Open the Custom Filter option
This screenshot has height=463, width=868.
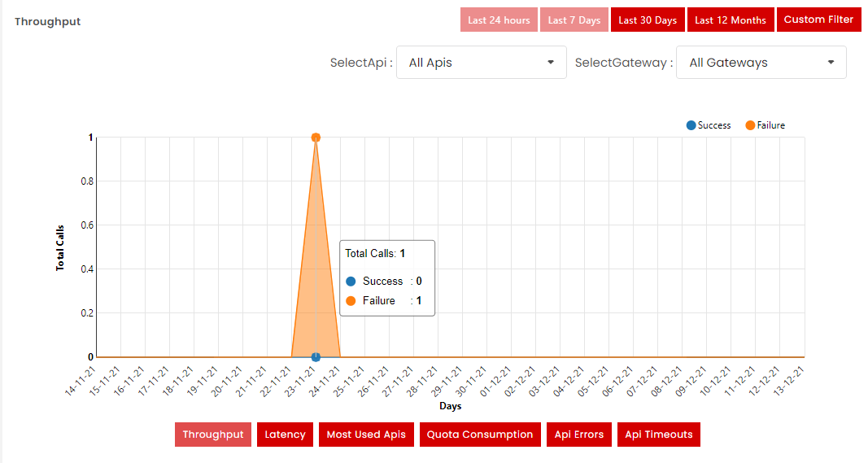point(818,20)
